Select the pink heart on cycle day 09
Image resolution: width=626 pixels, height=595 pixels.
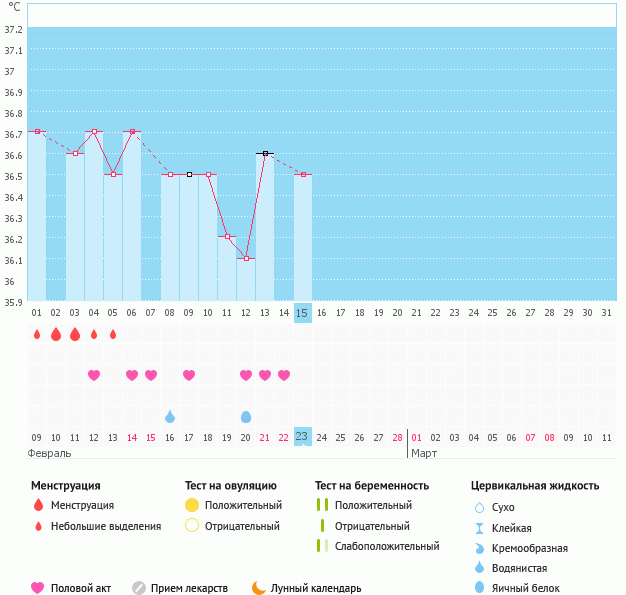(x=189, y=375)
